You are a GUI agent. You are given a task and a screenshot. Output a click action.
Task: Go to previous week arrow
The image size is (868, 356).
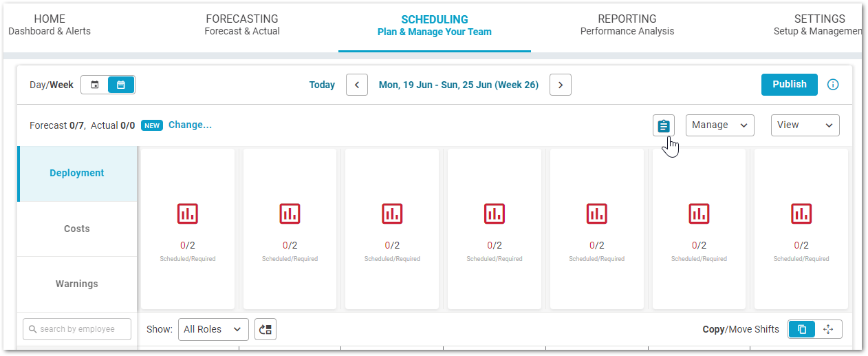coord(357,85)
